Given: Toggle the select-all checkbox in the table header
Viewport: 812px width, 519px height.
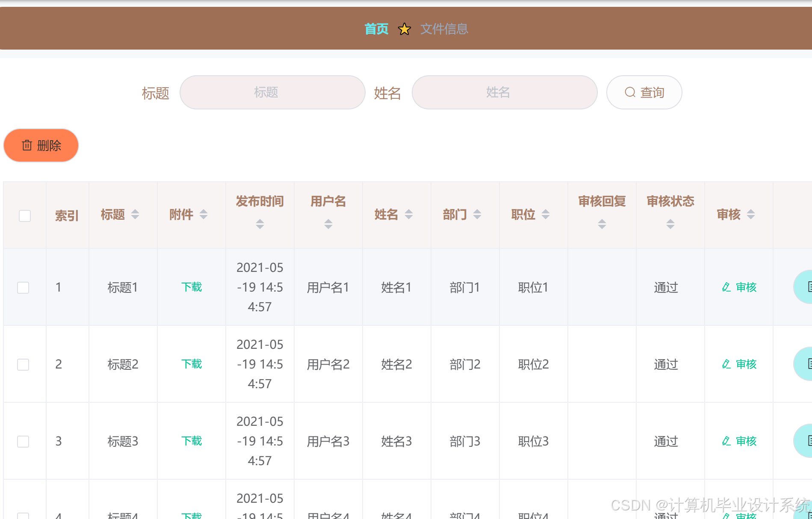Looking at the screenshot, I should click(24, 216).
